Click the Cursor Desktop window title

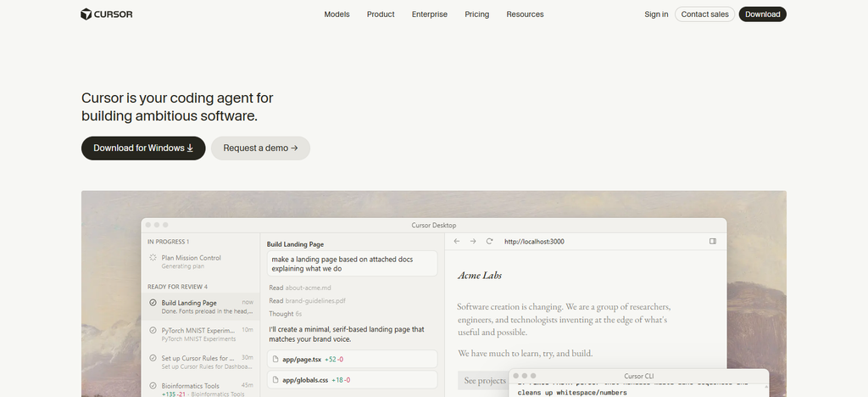pyautogui.click(x=433, y=226)
